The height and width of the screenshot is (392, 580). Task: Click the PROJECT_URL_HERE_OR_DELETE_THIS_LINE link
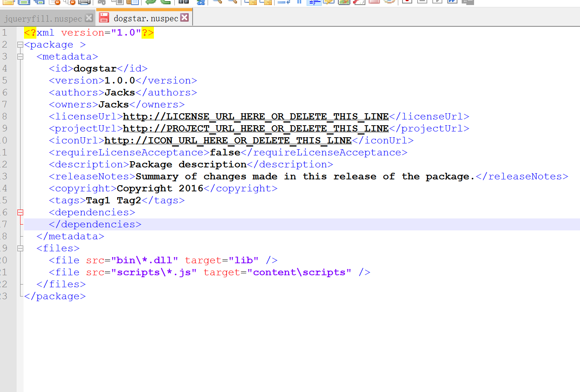click(x=256, y=129)
